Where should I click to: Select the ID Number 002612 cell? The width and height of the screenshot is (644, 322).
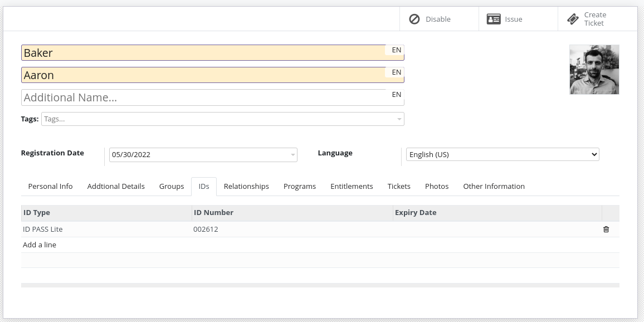(x=206, y=229)
